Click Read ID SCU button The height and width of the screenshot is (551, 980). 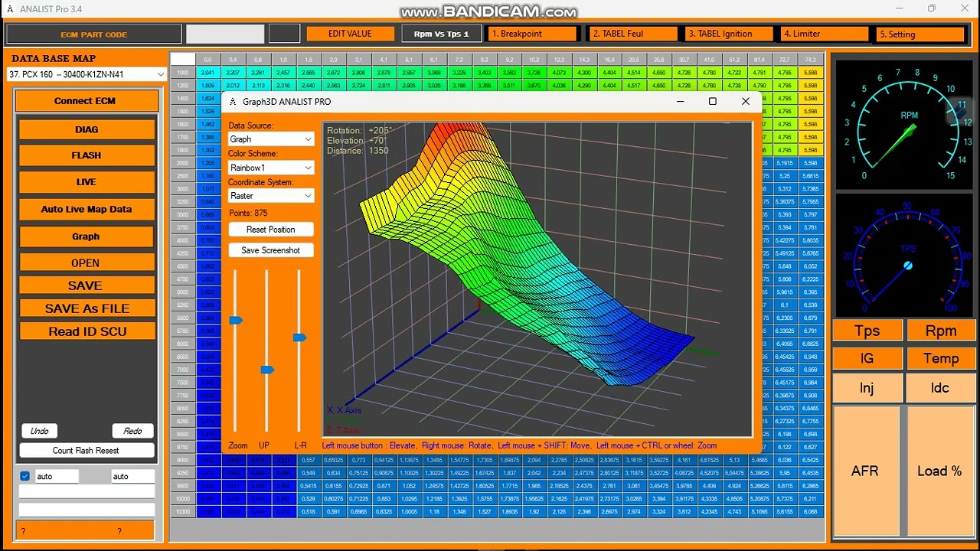[x=87, y=331]
